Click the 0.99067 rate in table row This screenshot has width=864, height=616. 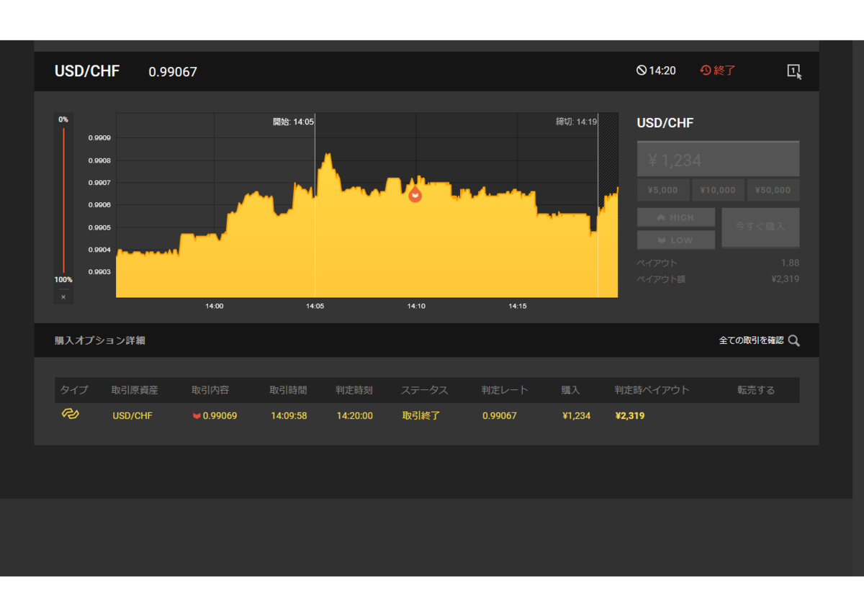[500, 415]
